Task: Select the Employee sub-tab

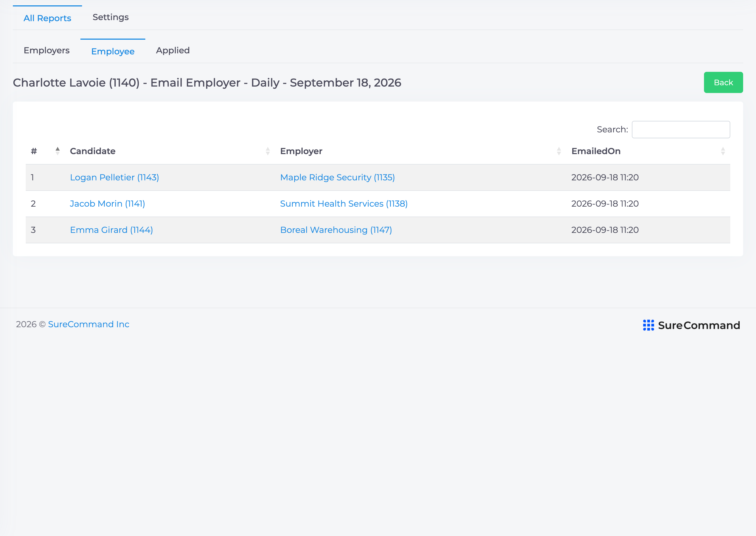Action: point(113,51)
